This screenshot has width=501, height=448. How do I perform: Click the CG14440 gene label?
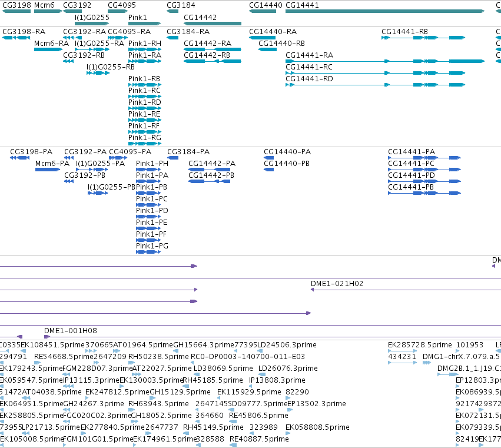tap(266, 5)
